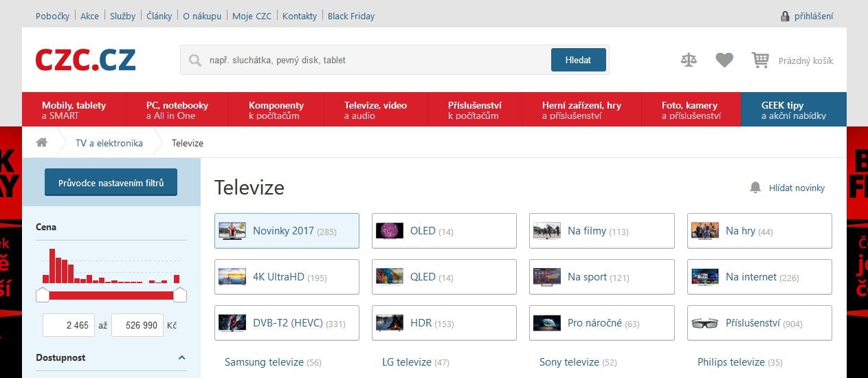Click Průvodce nastavením filtrů button
This screenshot has height=378, width=868.
pyautogui.click(x=111, y=183)
